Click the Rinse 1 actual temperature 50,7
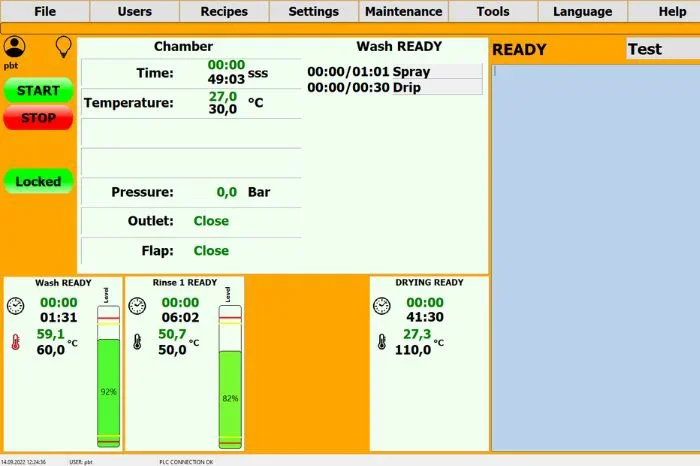Viewport: 700px width, 466px height. (x=172, y=334)
